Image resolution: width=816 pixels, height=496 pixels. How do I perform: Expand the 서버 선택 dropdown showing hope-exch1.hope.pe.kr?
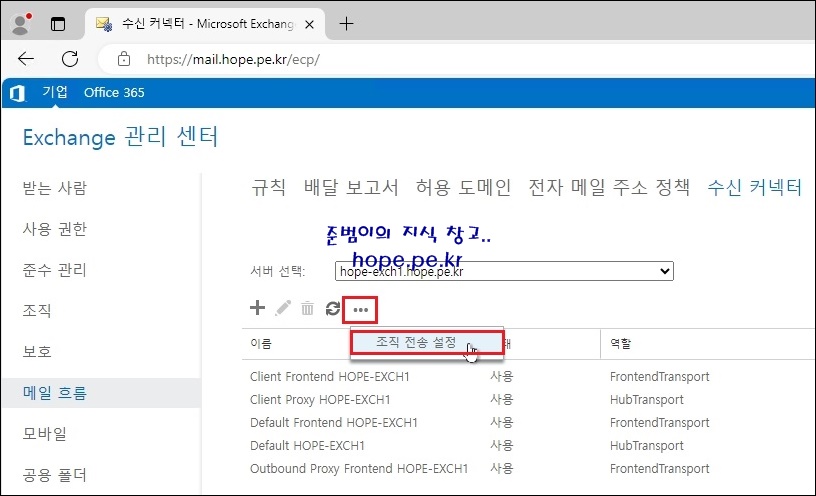(504, 271)
